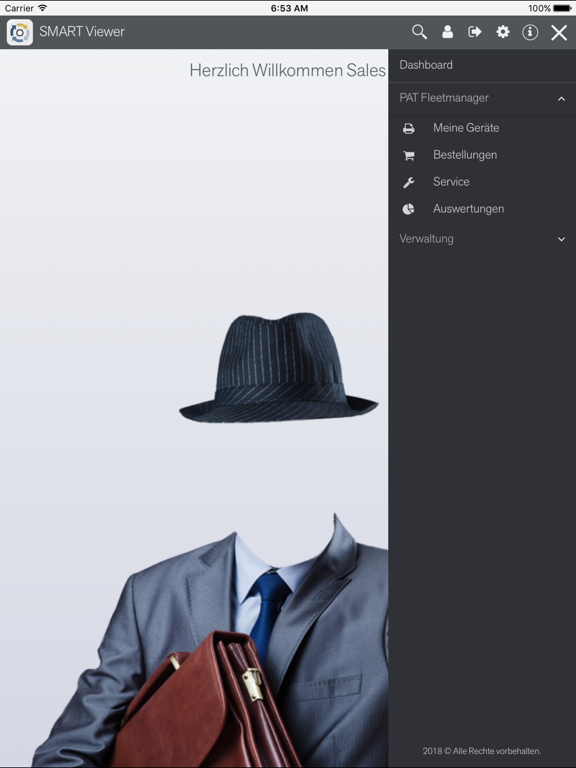
Task: Click the 6:53 AM clock
Action: point(289,8)
